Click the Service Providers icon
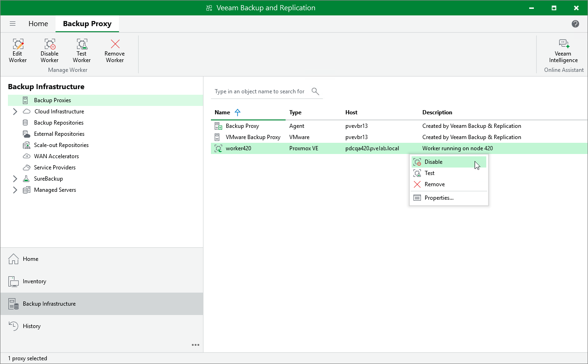 pos(26,168)
